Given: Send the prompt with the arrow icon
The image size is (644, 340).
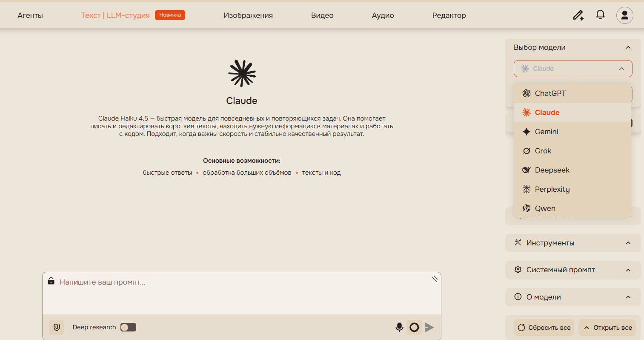Looking at the screenshot, I should 429,327.
